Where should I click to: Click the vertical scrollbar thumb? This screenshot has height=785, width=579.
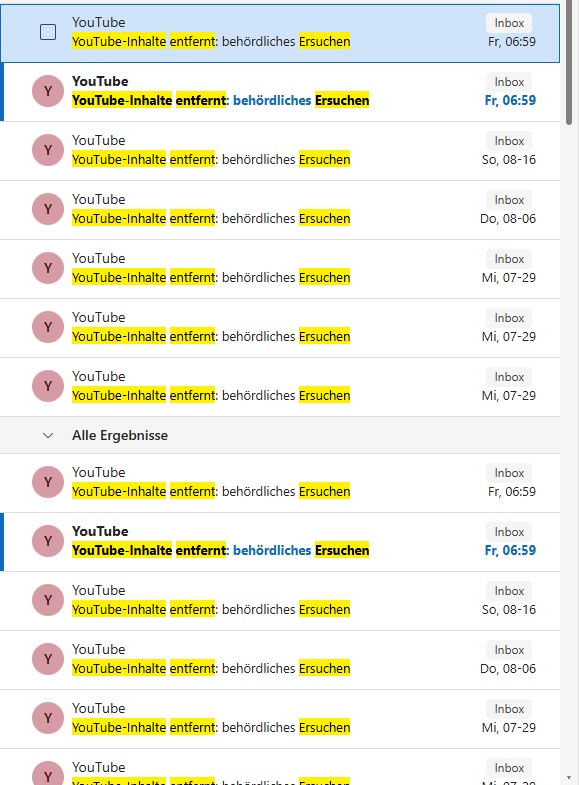point(569,63)
